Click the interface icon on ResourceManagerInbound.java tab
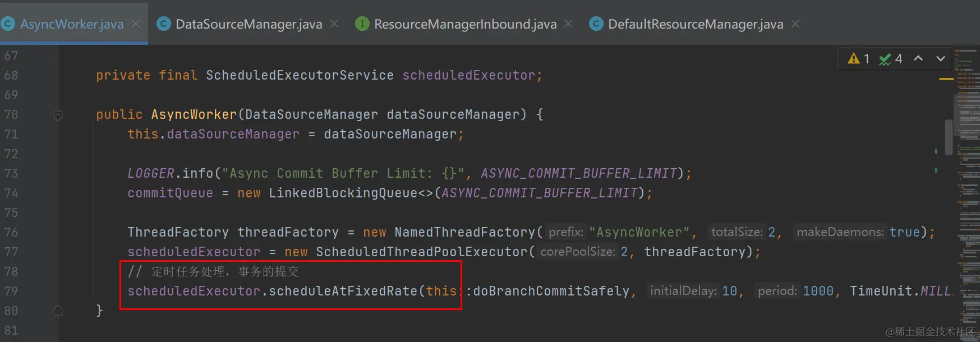980x342 pixels. (362, 24)
